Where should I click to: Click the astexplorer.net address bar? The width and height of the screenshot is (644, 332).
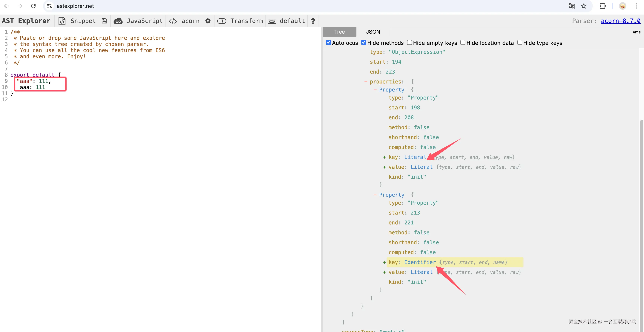click(75, 6)
